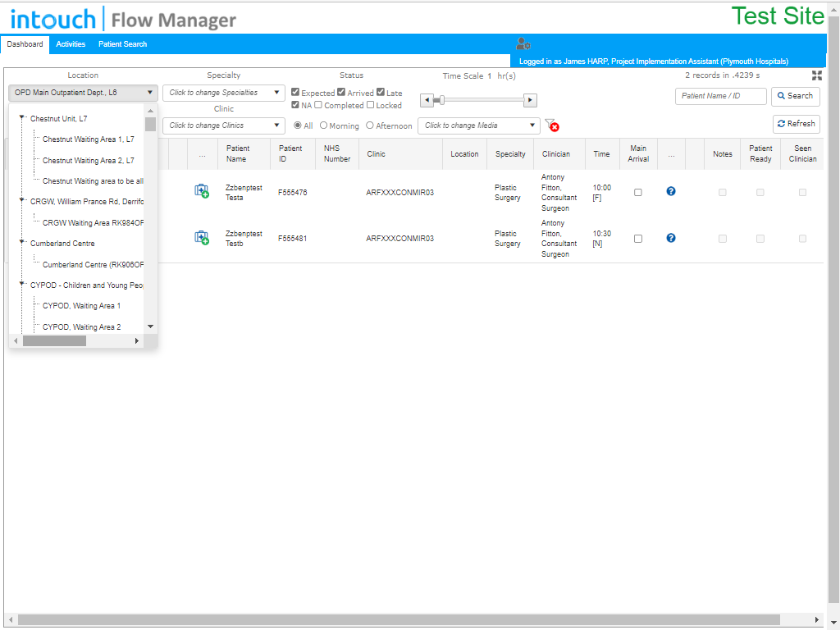Click the location list scroll-up arrow
840x630 pixels.
click(x=151, y=111)
